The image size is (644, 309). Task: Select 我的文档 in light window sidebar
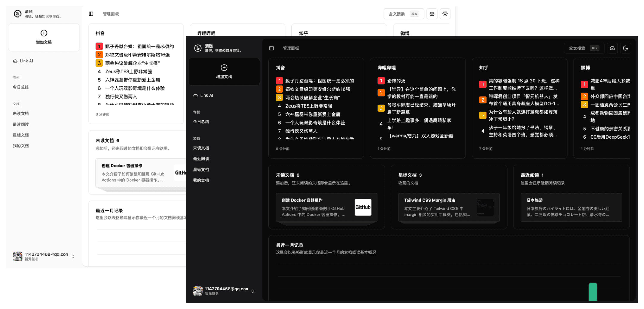[21, 146]
